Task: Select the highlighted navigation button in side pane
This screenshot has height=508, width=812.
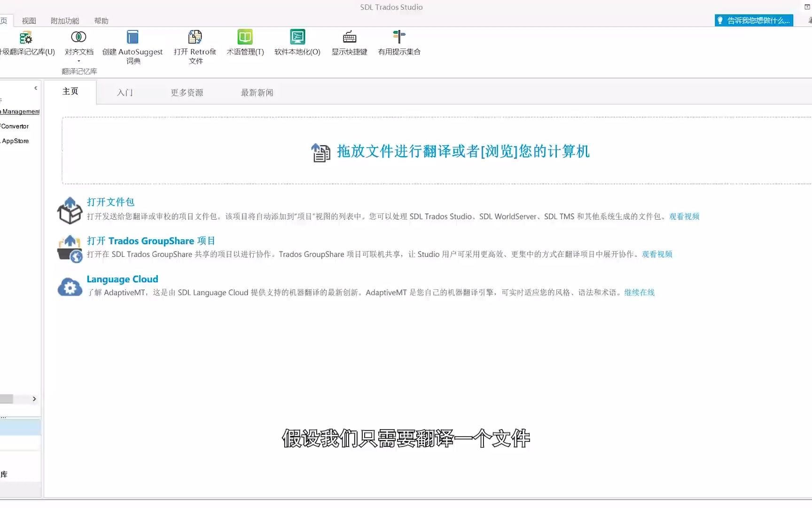Action: [x=20, y=427]
